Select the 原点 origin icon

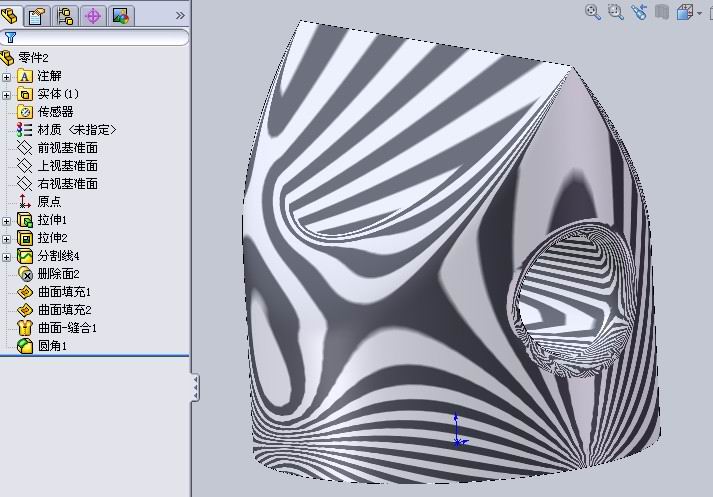(x=25, y=201)
